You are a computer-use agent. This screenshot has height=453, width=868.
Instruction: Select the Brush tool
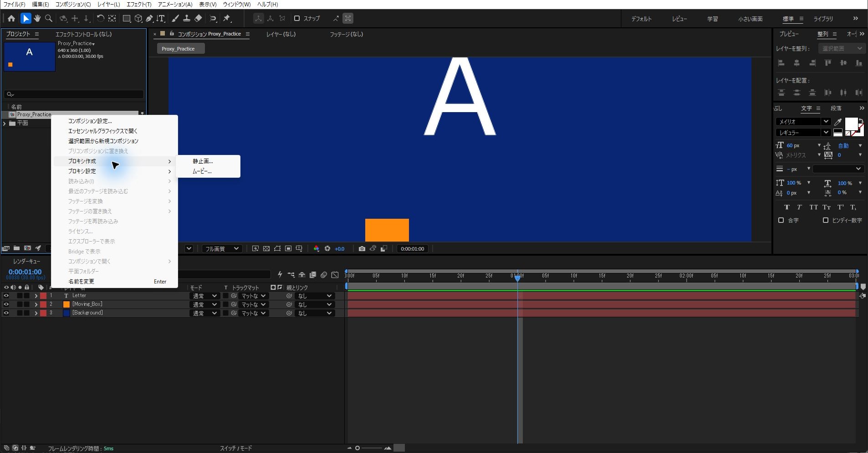click(x=175, y=18)
